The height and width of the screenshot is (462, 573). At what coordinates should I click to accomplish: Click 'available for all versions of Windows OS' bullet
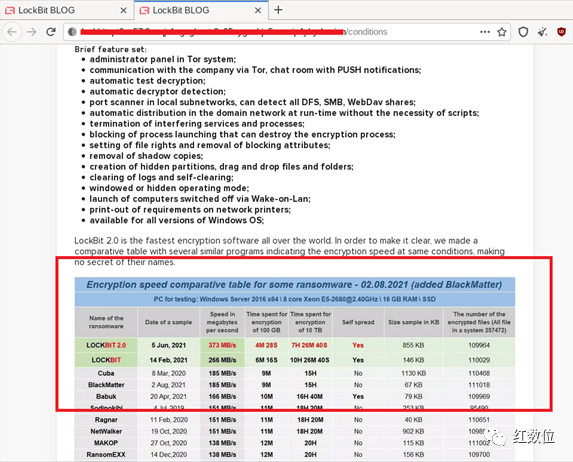[x=177, y=220]
